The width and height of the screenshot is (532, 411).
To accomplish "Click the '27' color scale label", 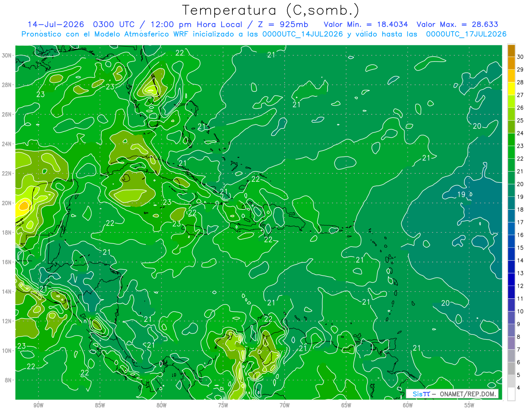I will coord(520,95).
